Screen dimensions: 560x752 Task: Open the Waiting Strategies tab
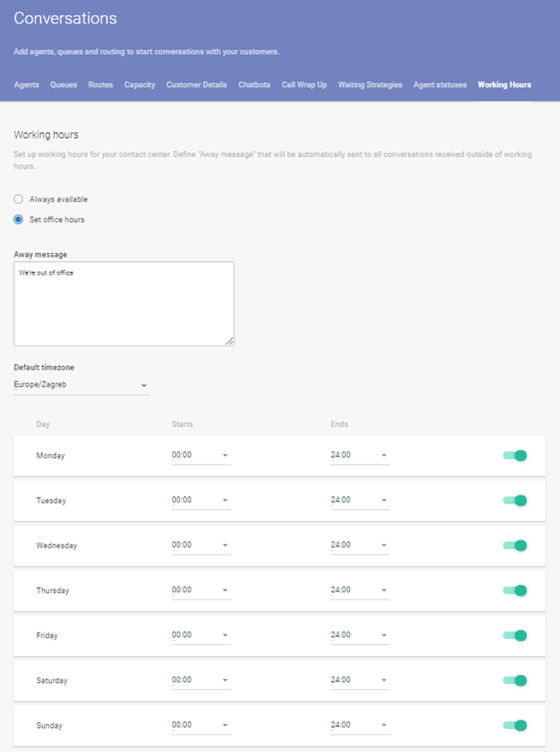tap(370, 85)
